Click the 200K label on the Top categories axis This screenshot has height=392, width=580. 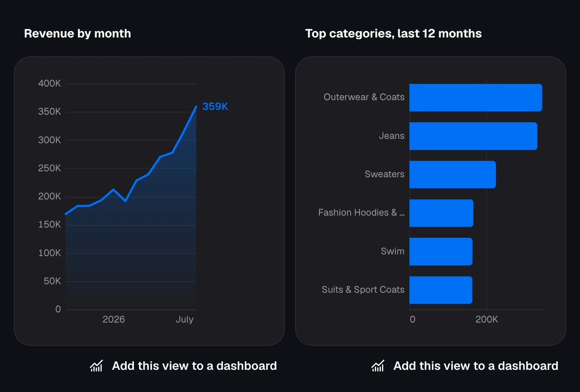[487, 320]
